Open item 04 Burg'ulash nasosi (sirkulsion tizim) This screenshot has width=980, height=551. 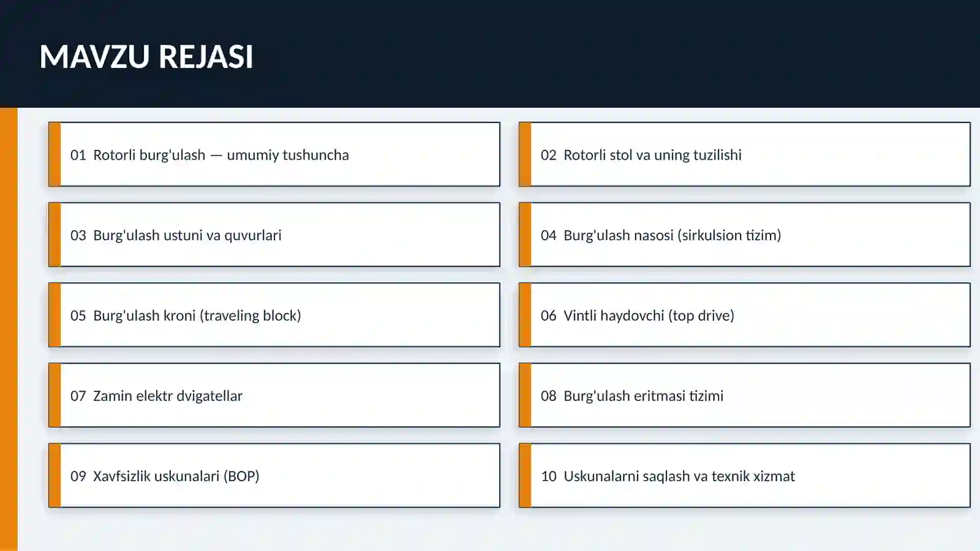pos(745,234)
